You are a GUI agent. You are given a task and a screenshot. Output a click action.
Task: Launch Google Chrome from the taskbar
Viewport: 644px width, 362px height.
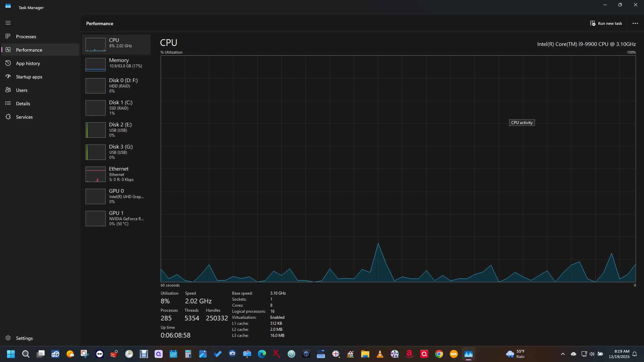(439, 354)
